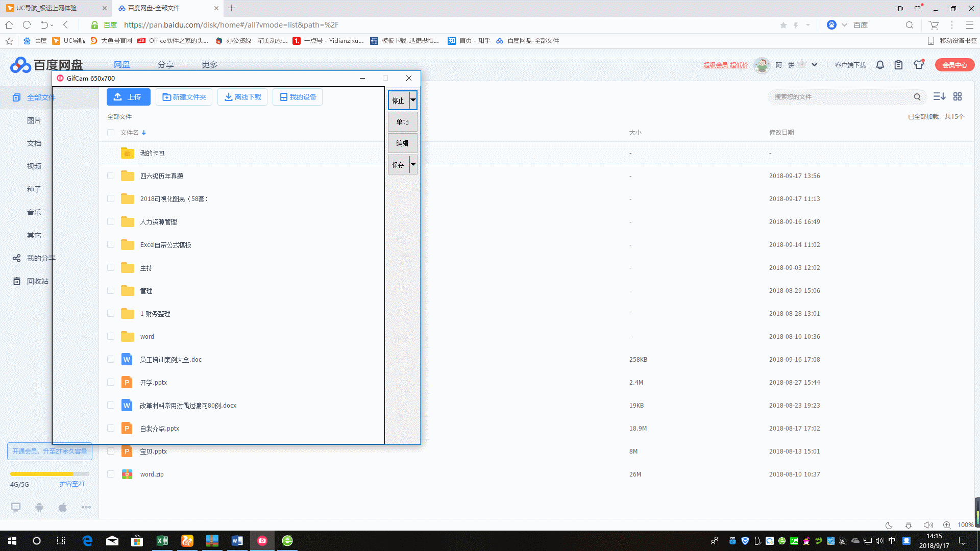Click the Android device icon in sidebar footer
Screen dimensions: 980x551
(x=39, y=507)
